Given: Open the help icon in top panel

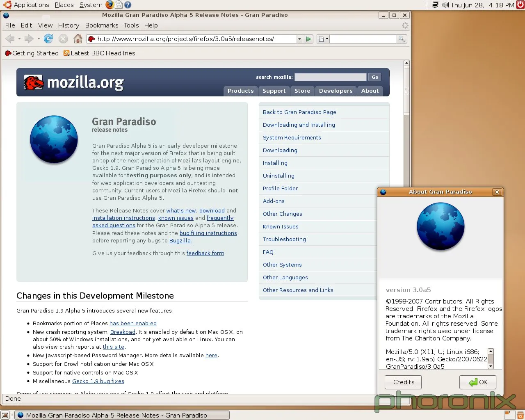Looking at the screenshot, I should tap(128, 5).
